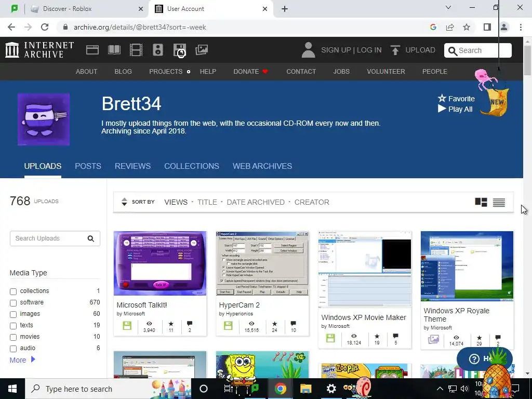Switch to the WEB ARCHIVES tab

[x=262, y=166]
